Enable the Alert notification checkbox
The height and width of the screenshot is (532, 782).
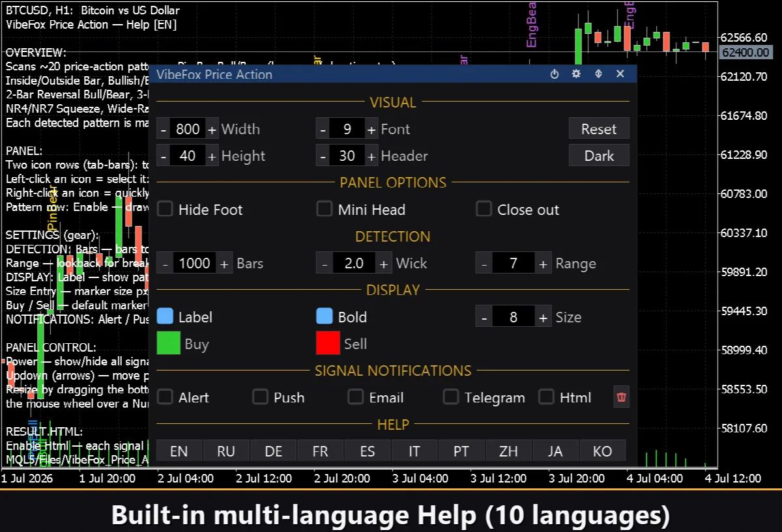[166, 397]
